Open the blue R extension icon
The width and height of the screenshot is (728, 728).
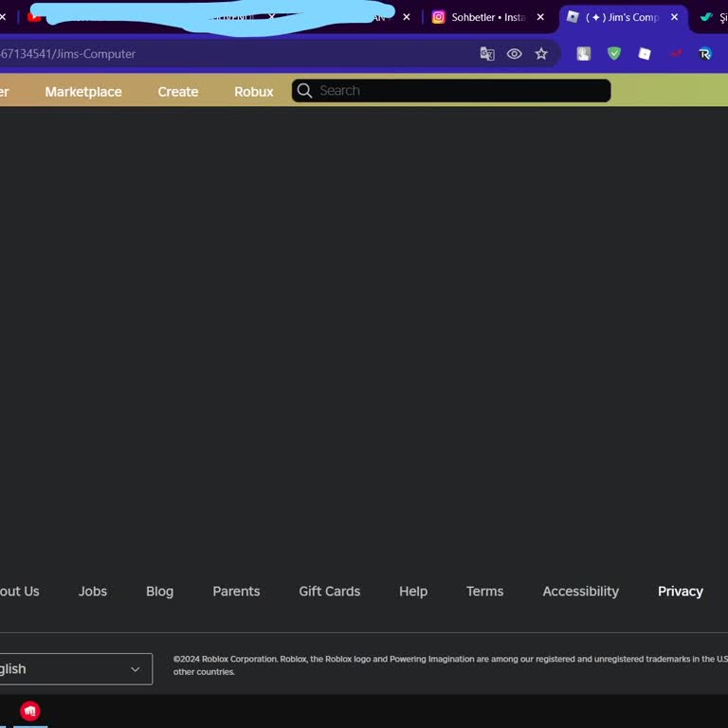(x=705, y=54)
